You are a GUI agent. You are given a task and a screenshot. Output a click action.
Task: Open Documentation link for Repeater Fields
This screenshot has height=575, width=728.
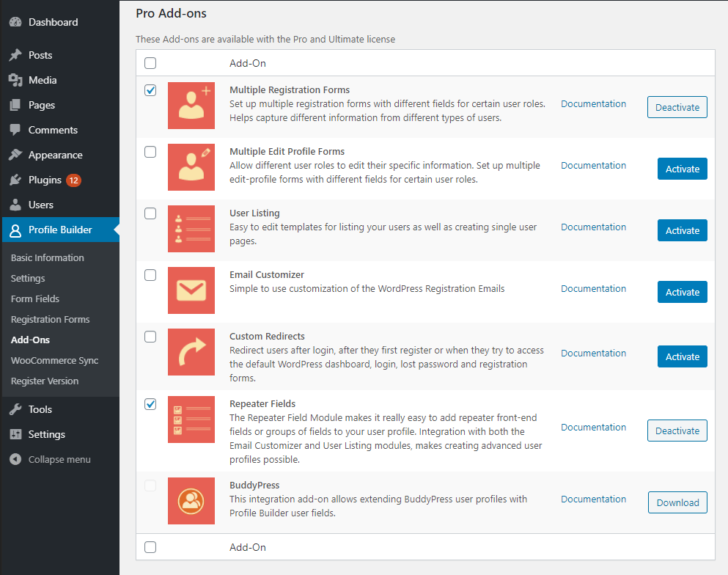[593, 428]
